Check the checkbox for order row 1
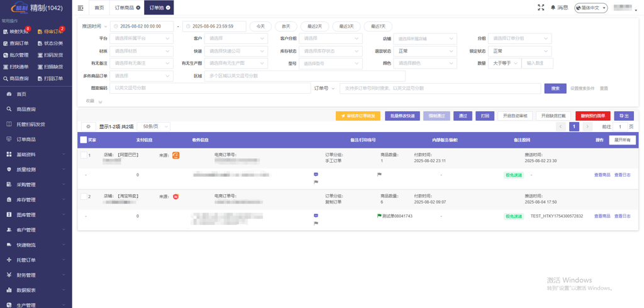 (84, 155)
